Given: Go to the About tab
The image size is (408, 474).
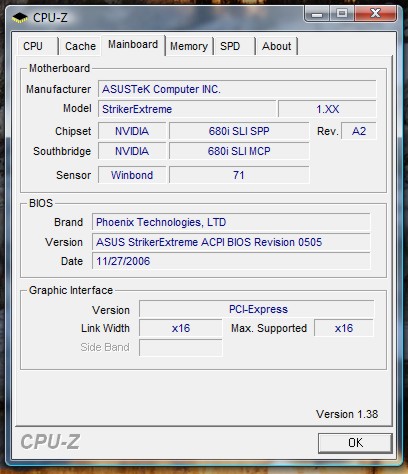Looking at the screenshot, I should [x=276, y=46].
